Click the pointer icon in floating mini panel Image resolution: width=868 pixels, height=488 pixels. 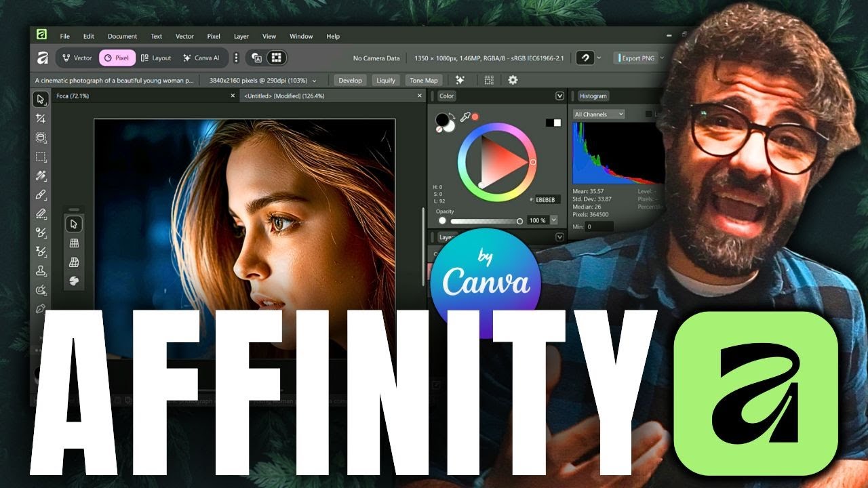click(x=75, y=224)
